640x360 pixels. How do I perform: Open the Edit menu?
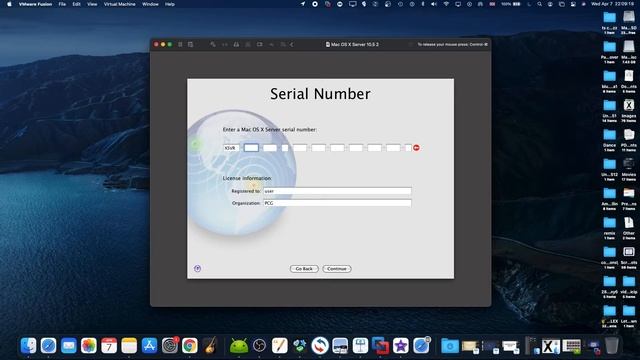tap(76, 4)
